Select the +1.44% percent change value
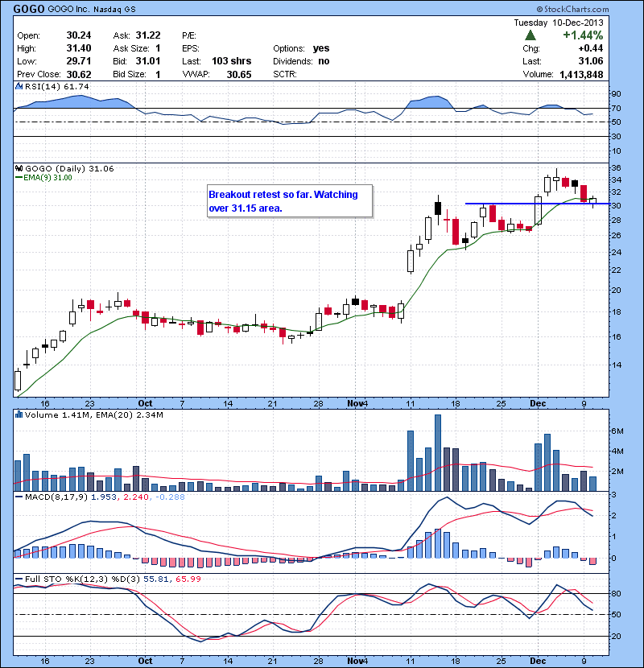Screen dimensions: 644x668 pos(583,35)
